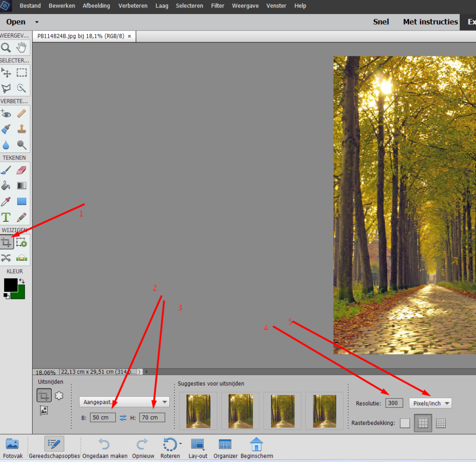Image resolution: width=476 pixels, height=462 pixels.
Task: Open the Organizer
Action: (x=225, y=448)
